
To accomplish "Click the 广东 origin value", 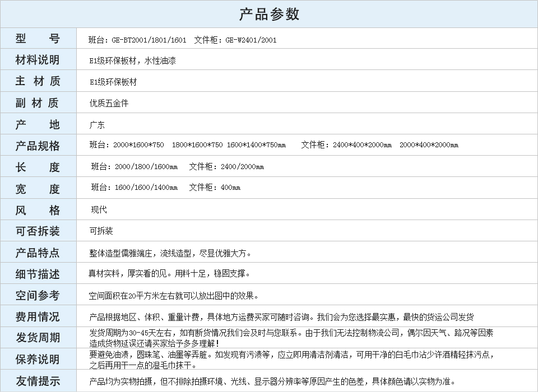I will point(97,125).
